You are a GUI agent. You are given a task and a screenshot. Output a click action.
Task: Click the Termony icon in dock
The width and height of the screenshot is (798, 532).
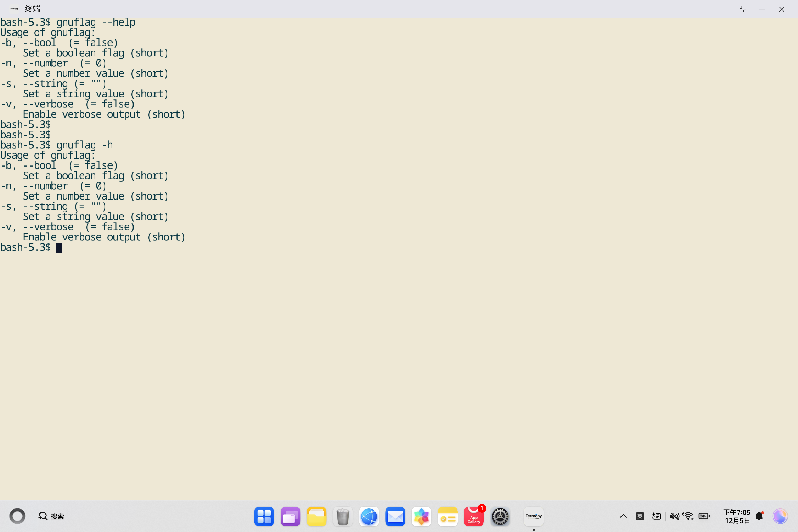click(x=533, y=516)
